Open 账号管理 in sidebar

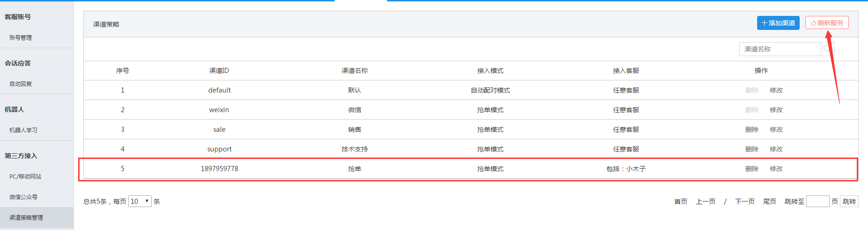pos(21,38)
